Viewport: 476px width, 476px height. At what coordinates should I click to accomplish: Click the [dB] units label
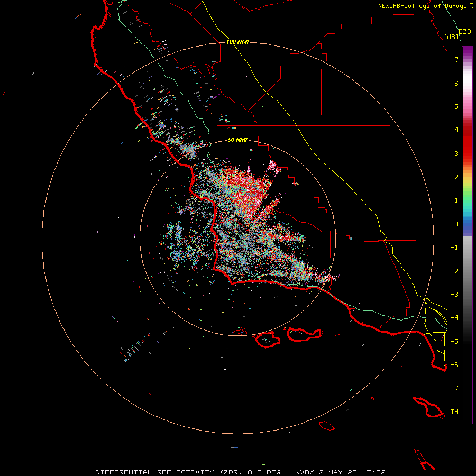point(451,36)
